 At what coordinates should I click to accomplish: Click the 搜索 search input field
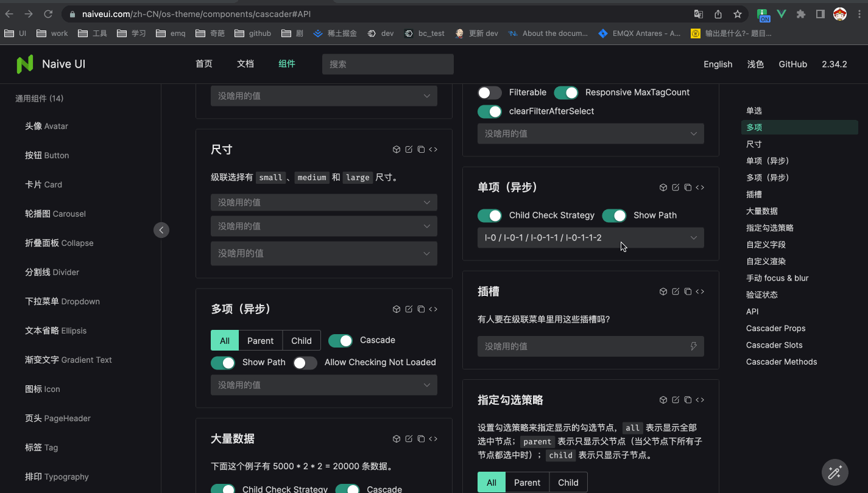tap(387, 64)
